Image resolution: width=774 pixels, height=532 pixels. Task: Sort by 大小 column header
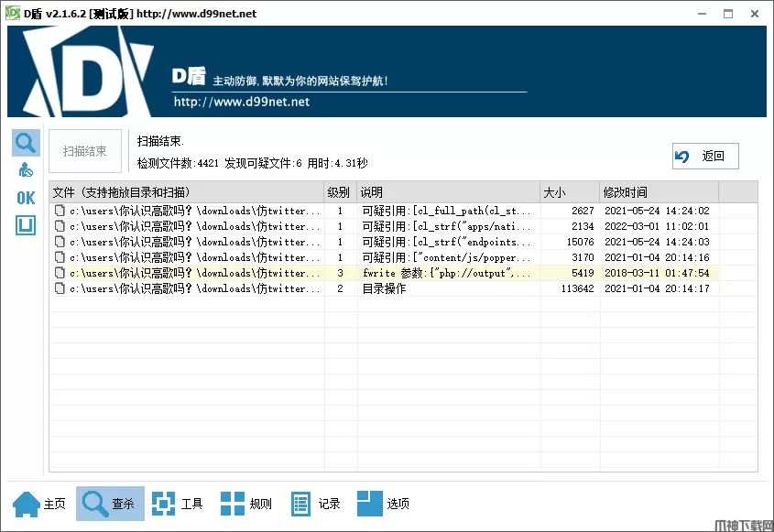(568, 192)
